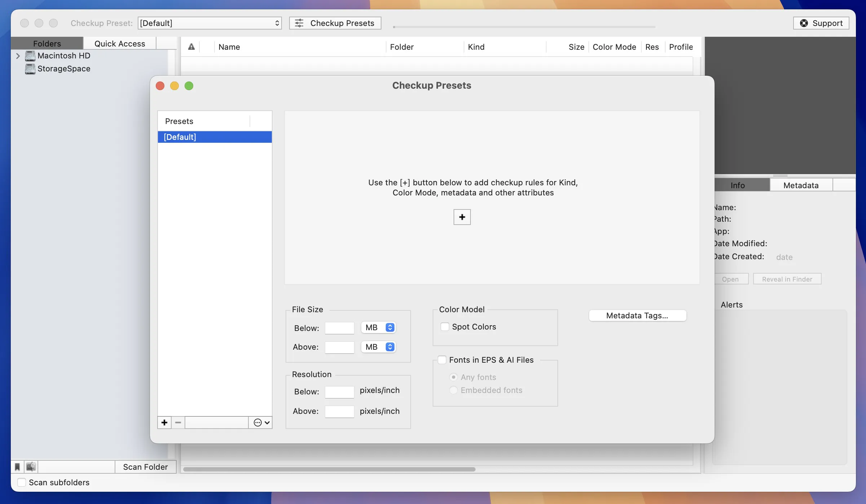Close the Checkup Presets window
The image size is (866, 504).
pos(160,86)
